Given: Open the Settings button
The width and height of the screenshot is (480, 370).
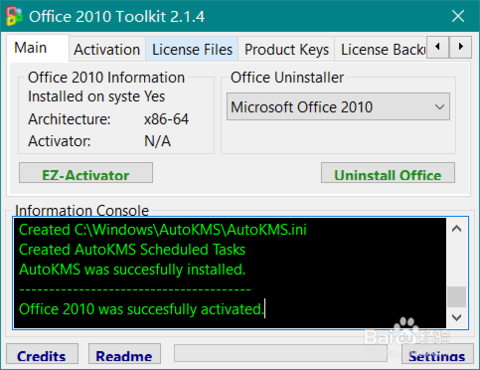Looking at the screenshot, I should [x=437, y=354].
